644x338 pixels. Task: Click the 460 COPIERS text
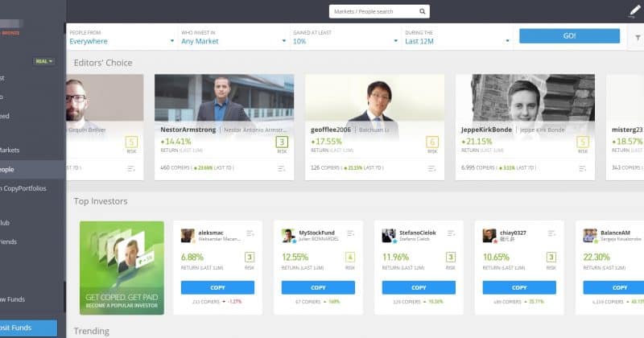[175, 167]
